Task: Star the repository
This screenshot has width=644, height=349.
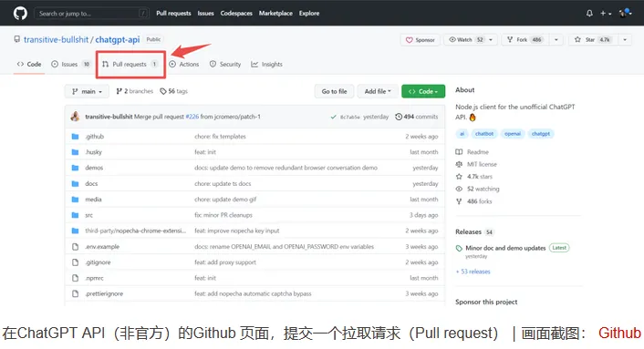Action: (x=593, y=40)
